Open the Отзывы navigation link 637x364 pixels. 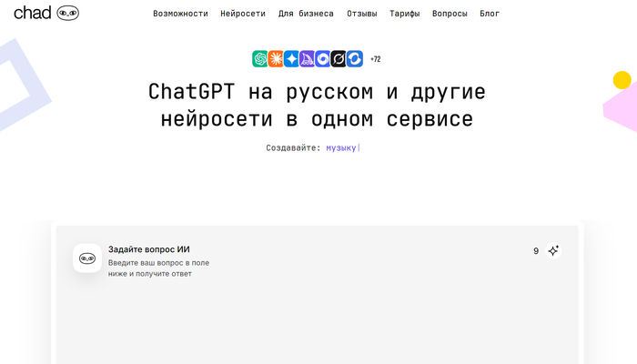pos(362,14)
